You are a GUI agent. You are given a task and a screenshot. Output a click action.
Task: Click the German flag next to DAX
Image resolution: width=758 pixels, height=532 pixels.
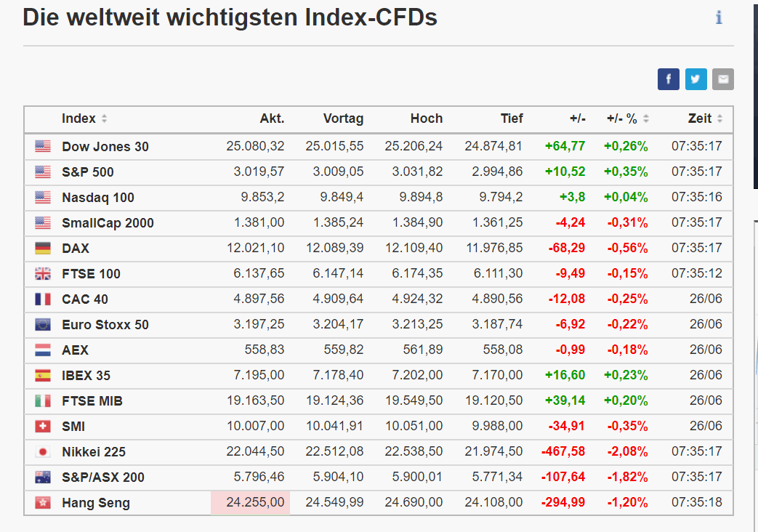click(x=43, y=249)
